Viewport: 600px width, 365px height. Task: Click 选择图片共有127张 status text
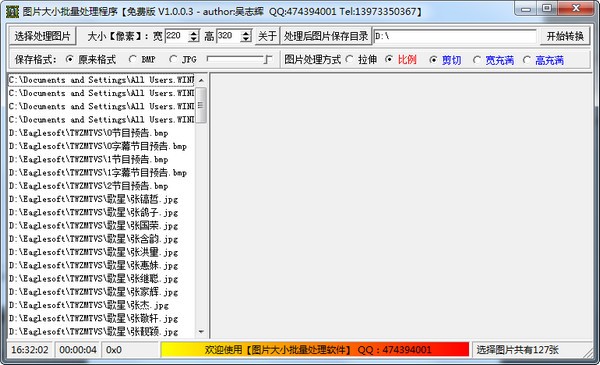pyautogui.click(x=517, y=350)
